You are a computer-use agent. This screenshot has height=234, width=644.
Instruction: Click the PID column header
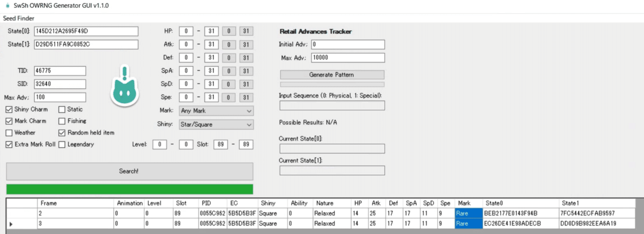(x=212, y=203)
